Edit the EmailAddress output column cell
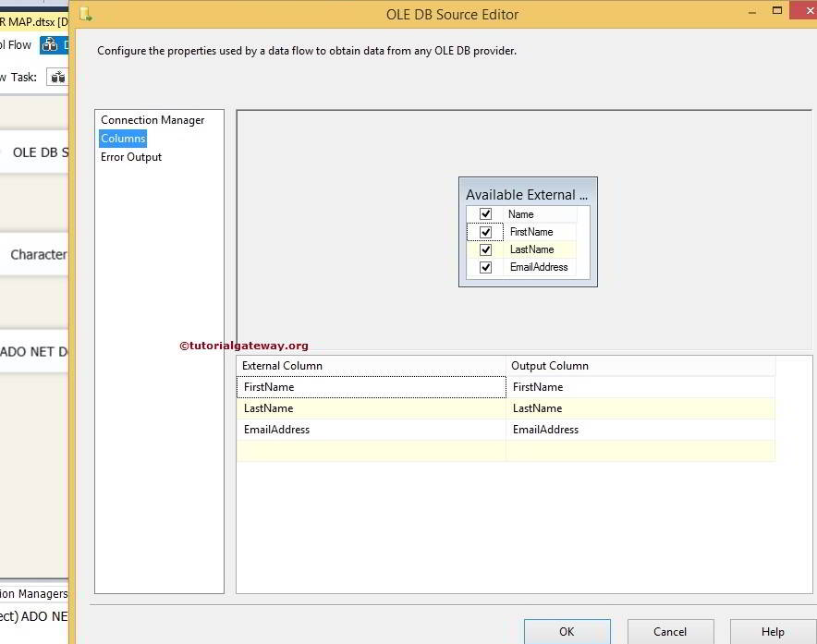Image resolution: width=817 pixels, height=644 pixels. [x=640, y=430]
